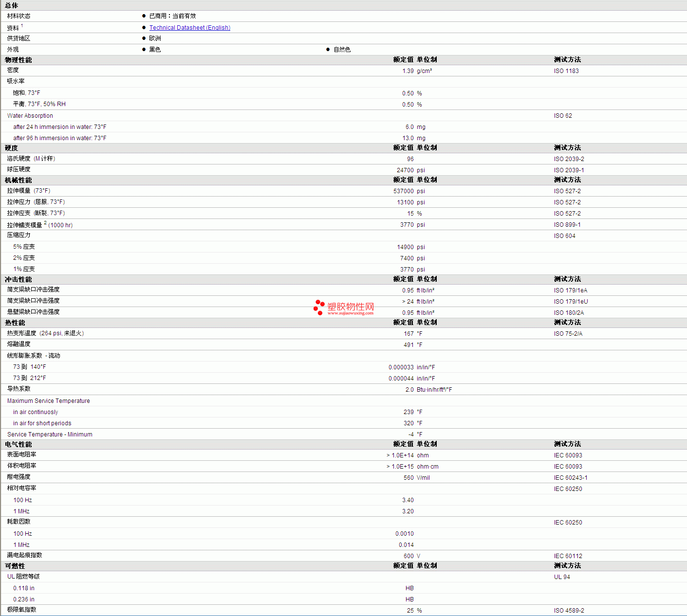Click the IEC 60112 test method entry
The width and height of the screenshot is (687, 616).
568,556
